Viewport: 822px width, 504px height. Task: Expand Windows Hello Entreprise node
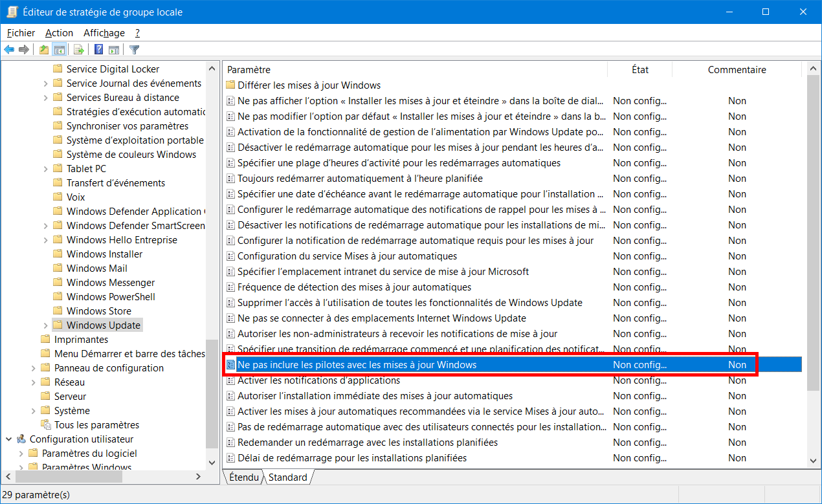pyautogui.click(x=45, y=240)
